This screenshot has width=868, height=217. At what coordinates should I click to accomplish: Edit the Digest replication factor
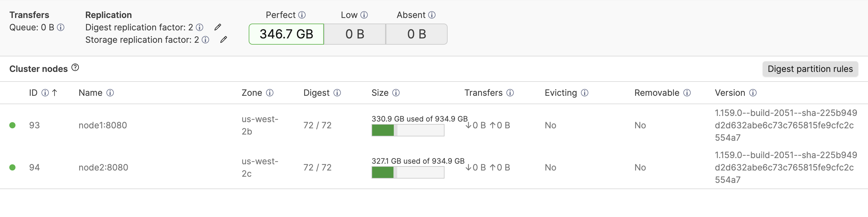(218, 27)
